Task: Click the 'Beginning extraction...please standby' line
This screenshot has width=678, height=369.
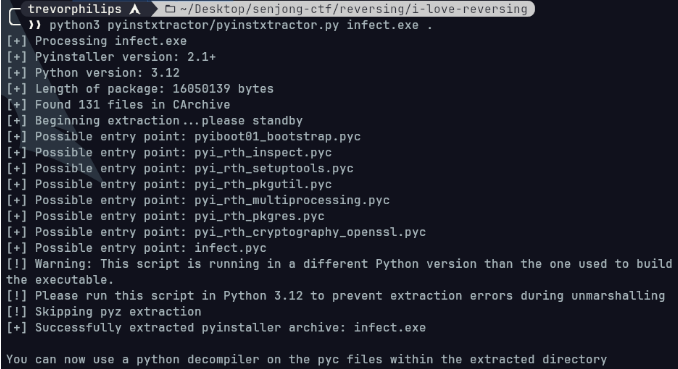Action: coord(154,121)
